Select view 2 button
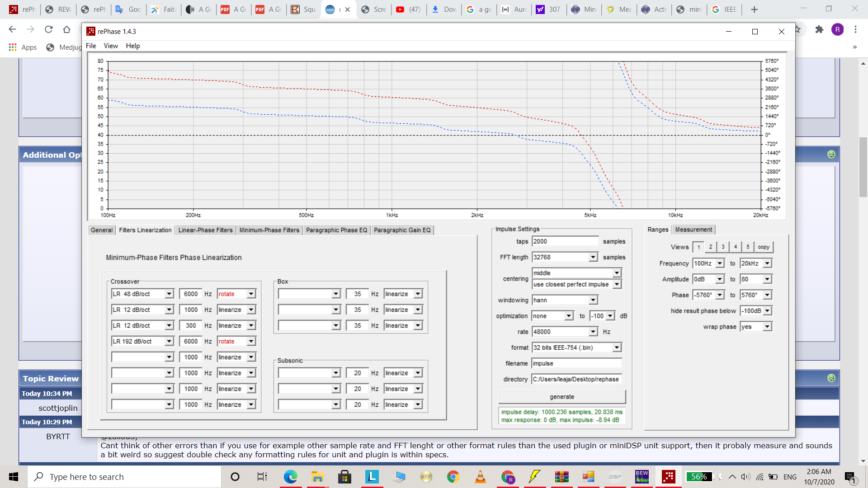The image size is (868, 488). (x=711, y=247)
